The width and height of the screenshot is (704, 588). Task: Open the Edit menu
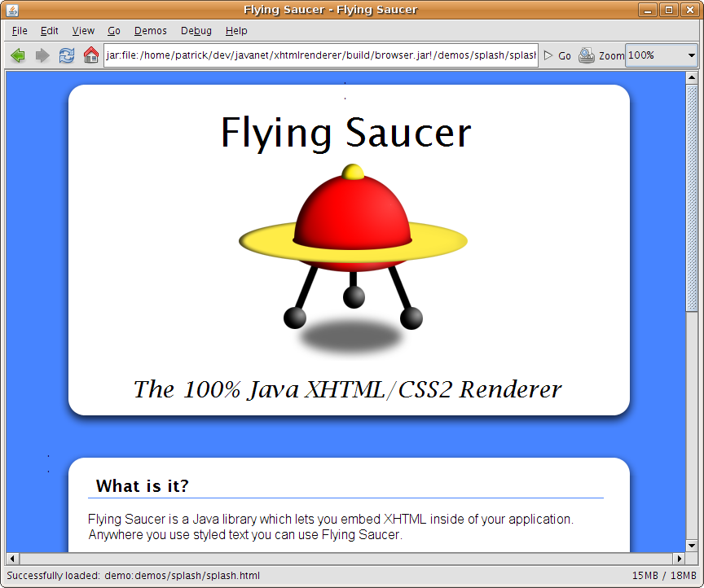[x=50, y=30]
